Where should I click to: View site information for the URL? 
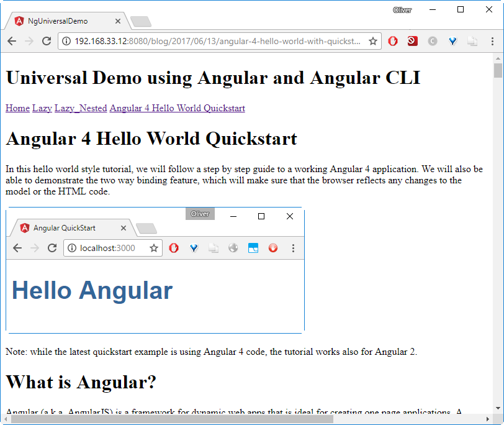click(66, 41)
